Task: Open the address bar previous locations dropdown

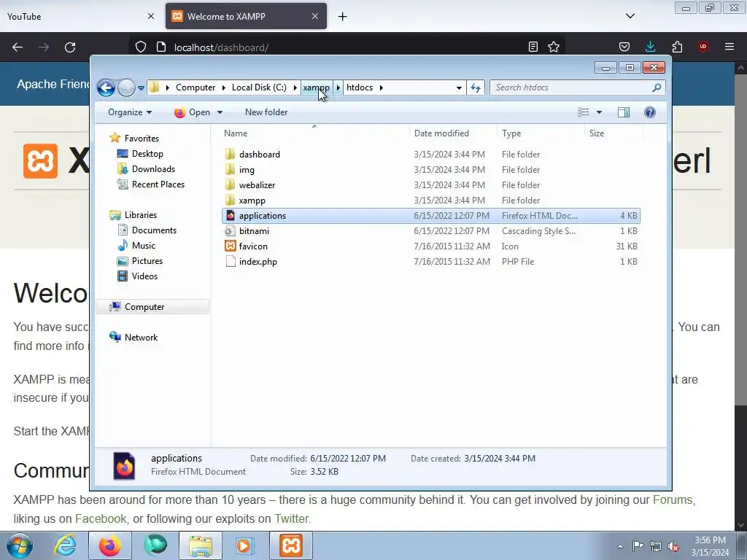Action: [x=459, y=87]
